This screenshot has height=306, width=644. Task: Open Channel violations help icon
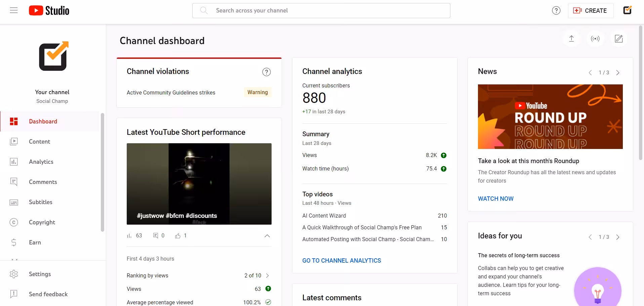[x=267, y=72]
